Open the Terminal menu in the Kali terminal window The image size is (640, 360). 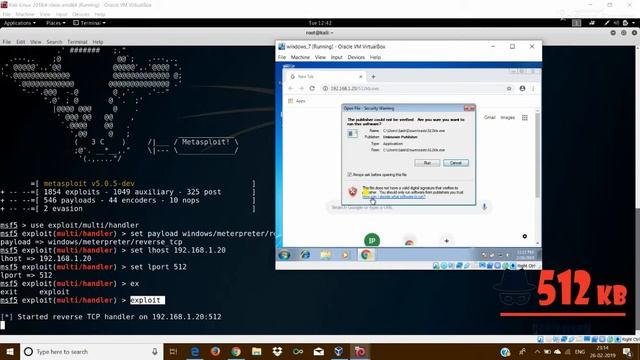pos(77,42)
